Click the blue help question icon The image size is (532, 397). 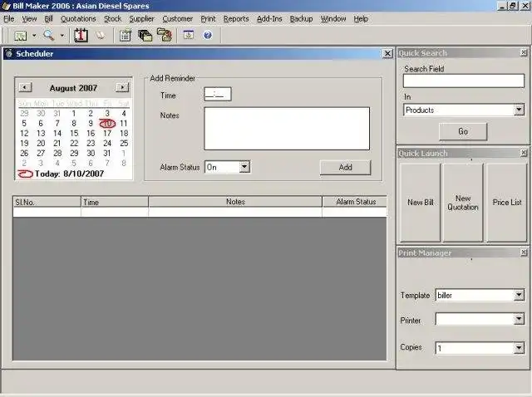208,35
